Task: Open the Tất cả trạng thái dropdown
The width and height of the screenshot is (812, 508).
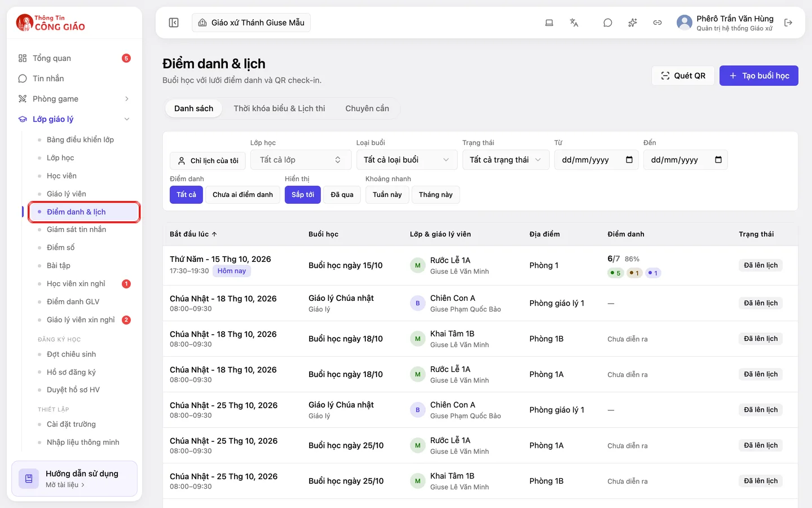Action: click(x=506, y=160)
